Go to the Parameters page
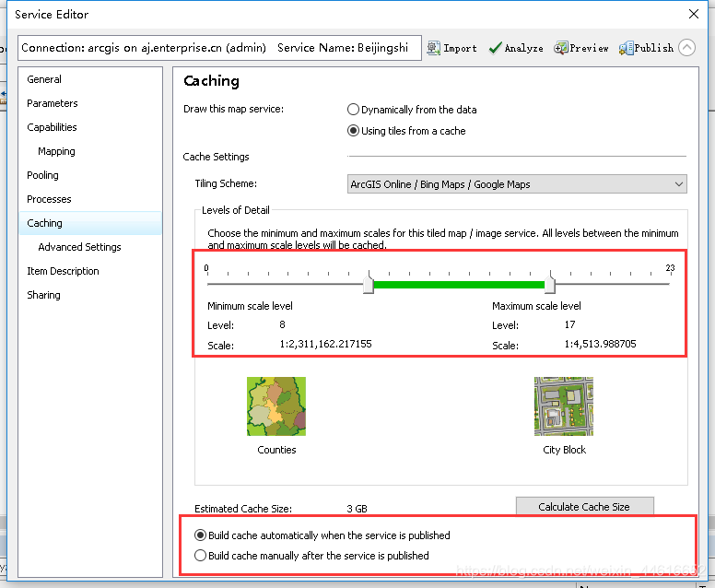The width and height of the screenshot is (715, 588). point(53,103)
